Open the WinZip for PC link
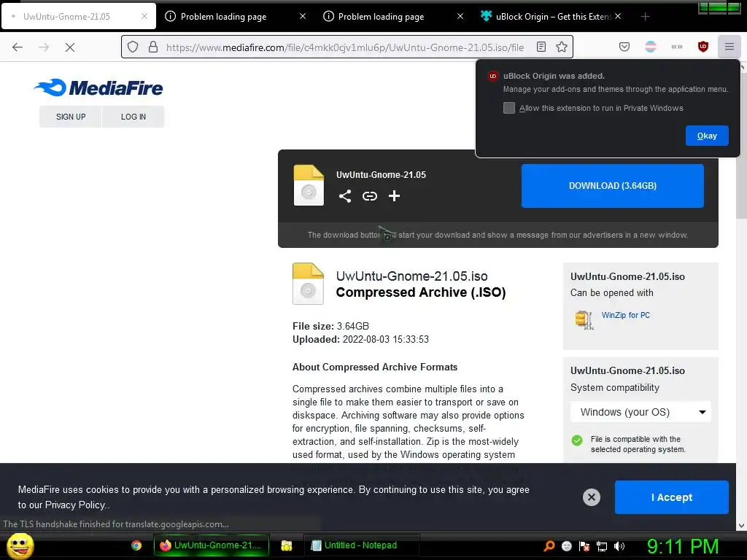The image size is (747, 560). (625, 315)
